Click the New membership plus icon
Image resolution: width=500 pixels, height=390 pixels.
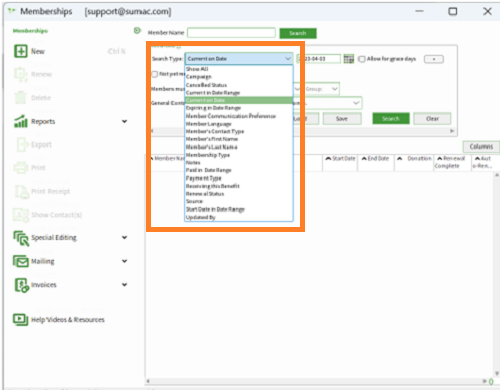[21, 51]
